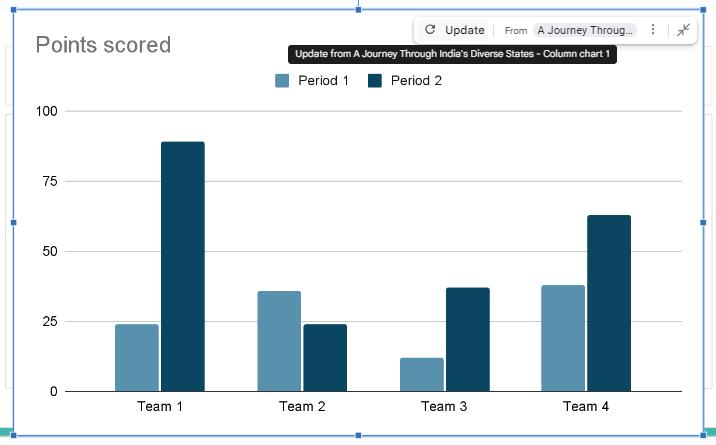Click the top-left corner resize handle
The image size is (716, 445).
[13, 10]
